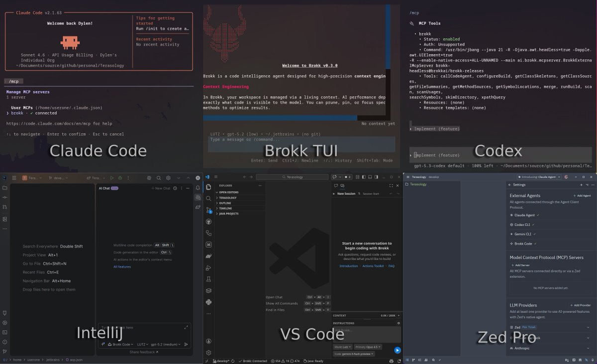Screen dimensions: 597x364
Task: Open VS Code Source Control icon with badge
Action: click(209, 210)
